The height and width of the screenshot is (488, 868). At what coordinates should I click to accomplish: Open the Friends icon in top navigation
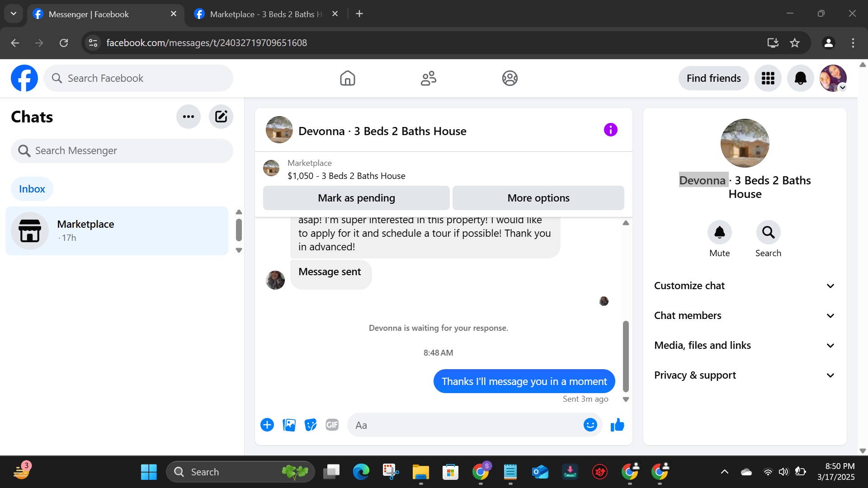[x=429, y=78]
